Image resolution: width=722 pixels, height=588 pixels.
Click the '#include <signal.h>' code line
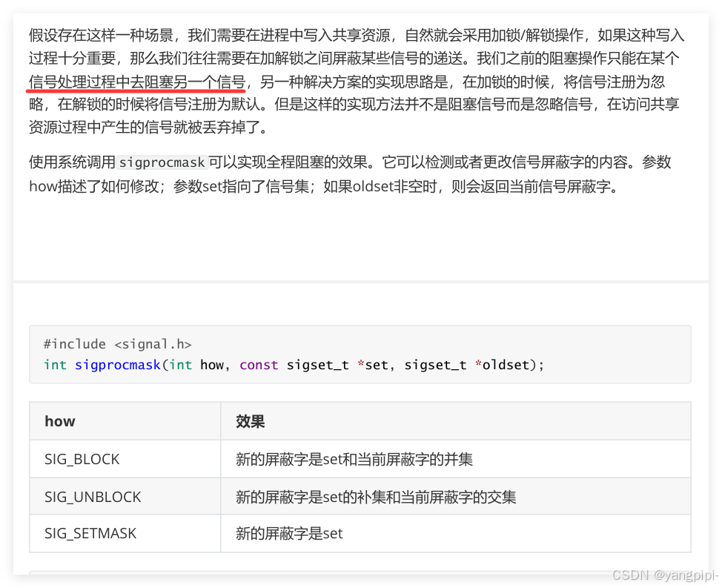(x=117, y=344)
